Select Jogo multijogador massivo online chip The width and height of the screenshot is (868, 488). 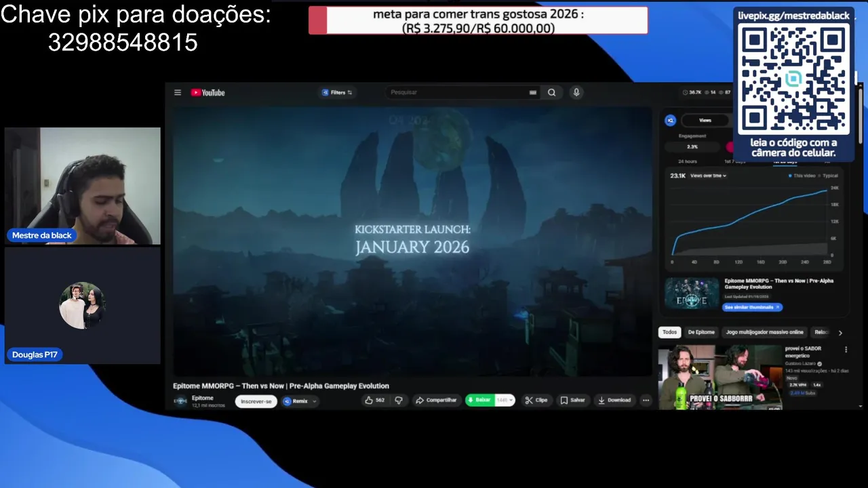pyautogui.click(x=764, y=332)
